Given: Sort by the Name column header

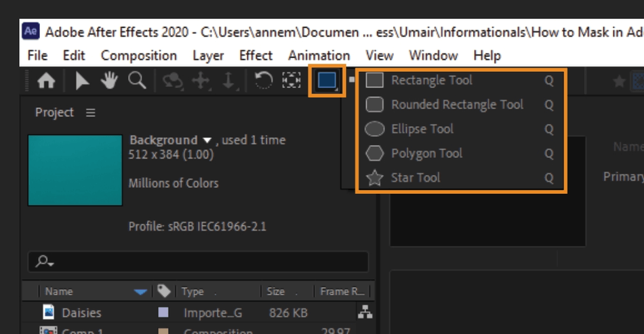Looking at the screenshot, I should point(59,291).
